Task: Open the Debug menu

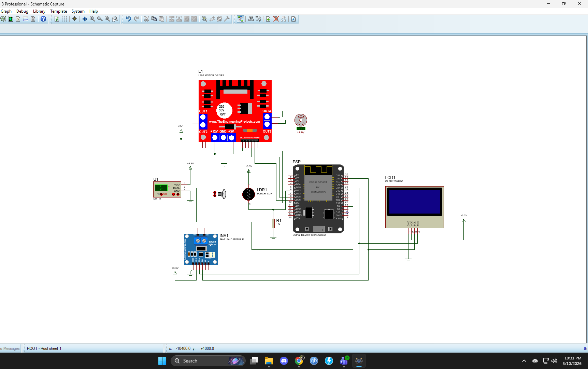Action: 22,11
